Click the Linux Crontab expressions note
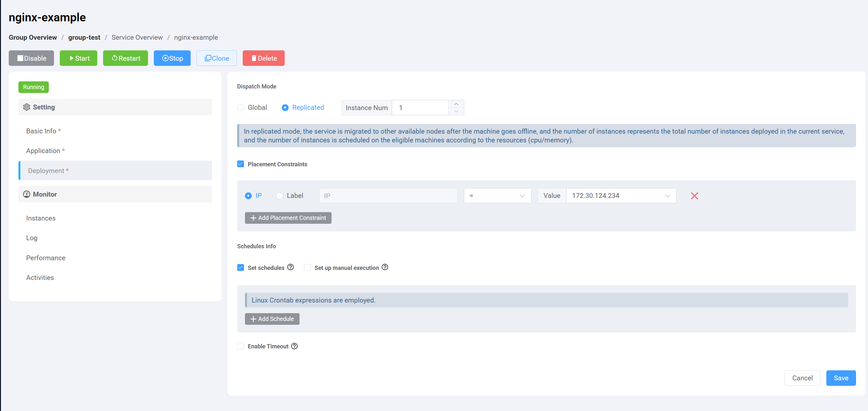 coord(546,300)
